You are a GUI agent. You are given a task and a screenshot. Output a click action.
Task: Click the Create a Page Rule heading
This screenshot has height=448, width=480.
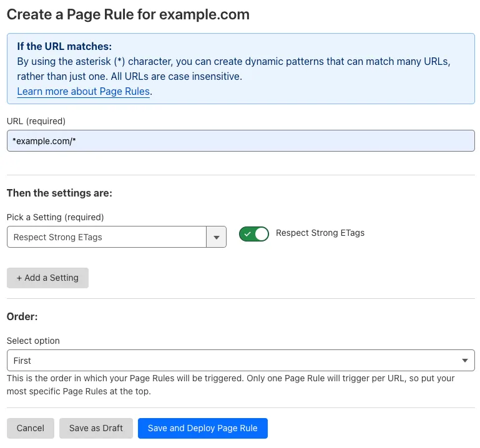point(128,15)
